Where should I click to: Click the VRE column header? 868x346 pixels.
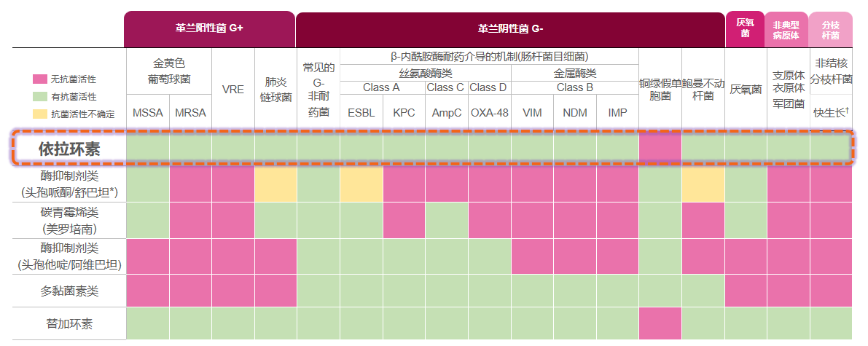click(232, 90)
